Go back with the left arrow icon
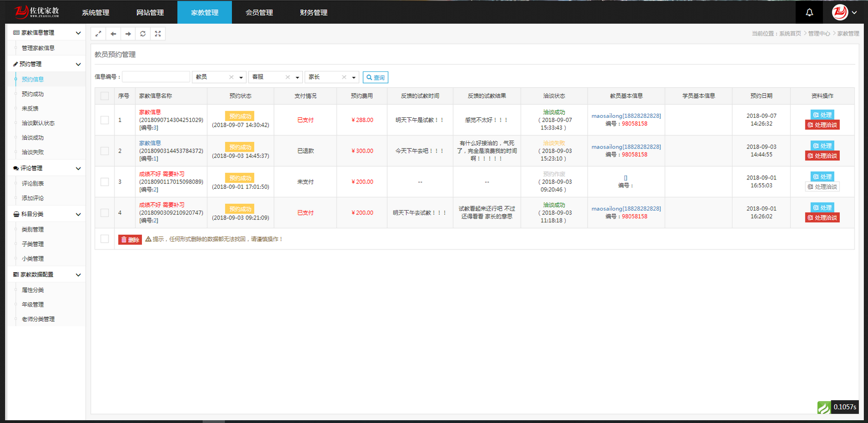 [113, 34]
